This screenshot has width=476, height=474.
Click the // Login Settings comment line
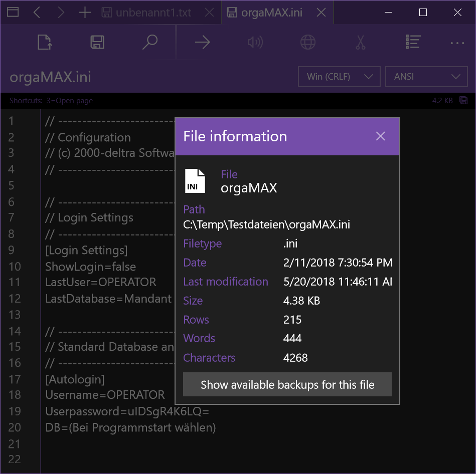(x=89, y=218)
